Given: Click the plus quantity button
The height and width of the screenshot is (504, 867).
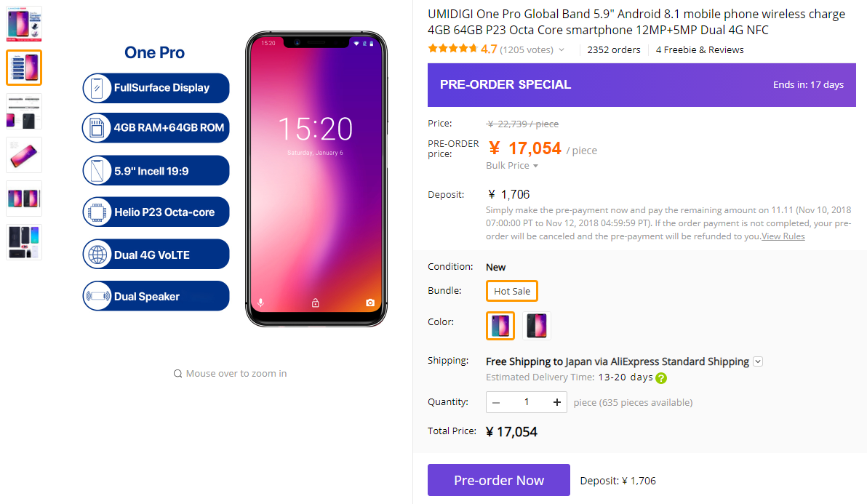Looking at the screenshot, I should [557, 402].
